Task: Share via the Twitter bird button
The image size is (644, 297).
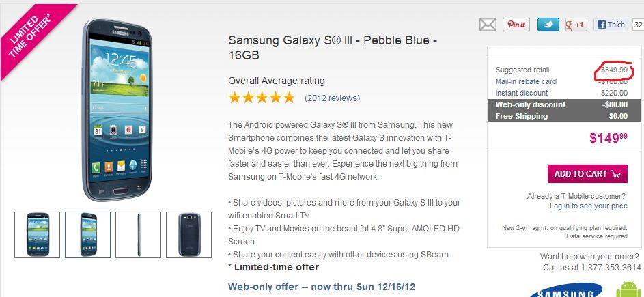Action: tap(548, 25)
